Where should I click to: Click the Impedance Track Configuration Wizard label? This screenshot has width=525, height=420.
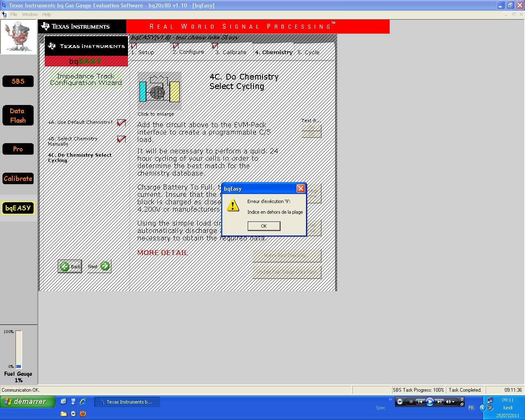click(86, 79)
